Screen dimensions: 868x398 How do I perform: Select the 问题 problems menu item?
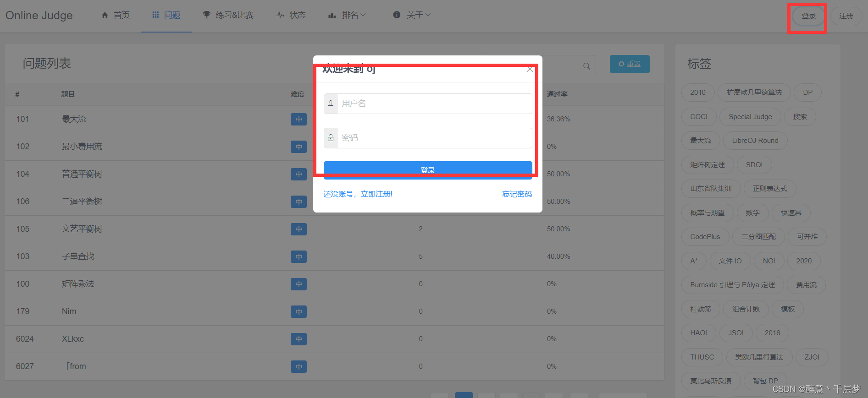(166, 15)
